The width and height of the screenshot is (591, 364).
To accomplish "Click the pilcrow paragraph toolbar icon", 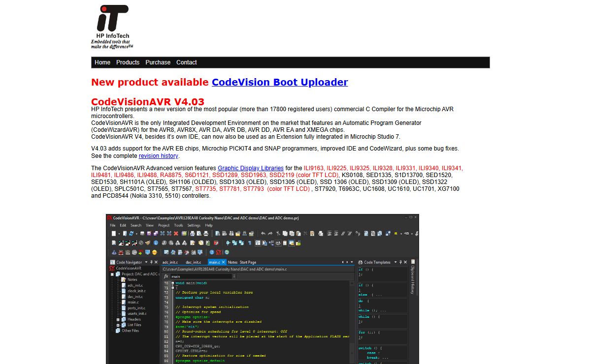I will 250,243.
